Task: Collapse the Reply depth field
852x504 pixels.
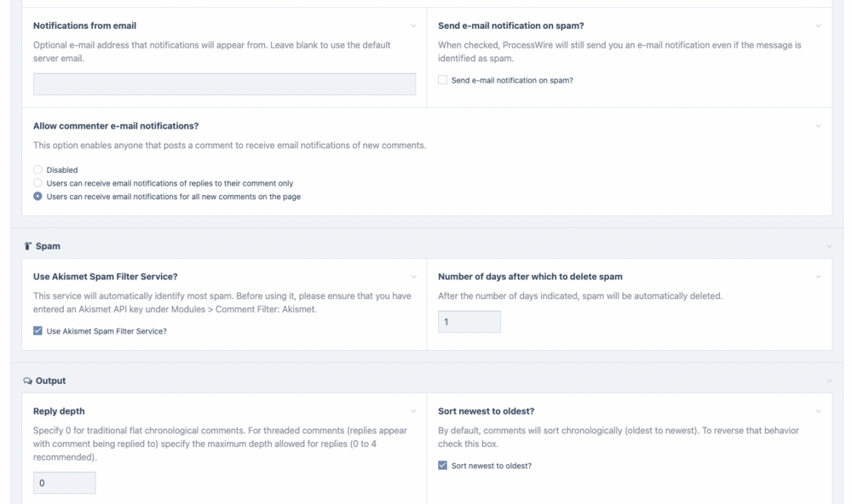Action: [x=413, y=412]
